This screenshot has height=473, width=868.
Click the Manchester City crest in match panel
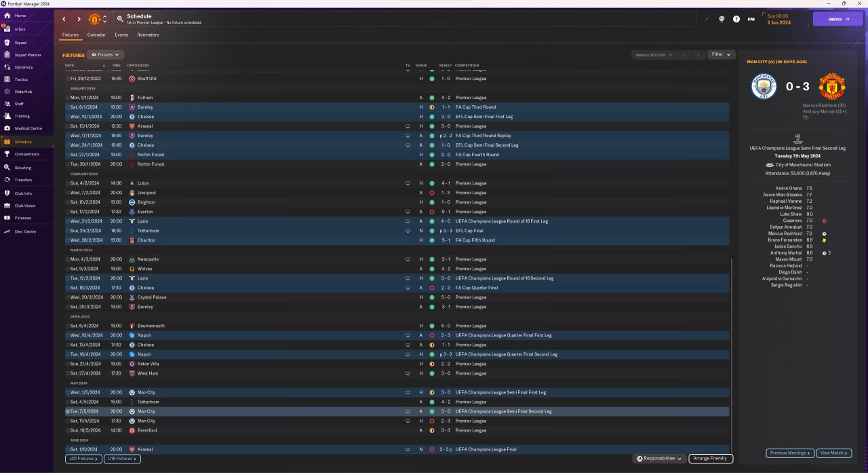tap(764, 87)
